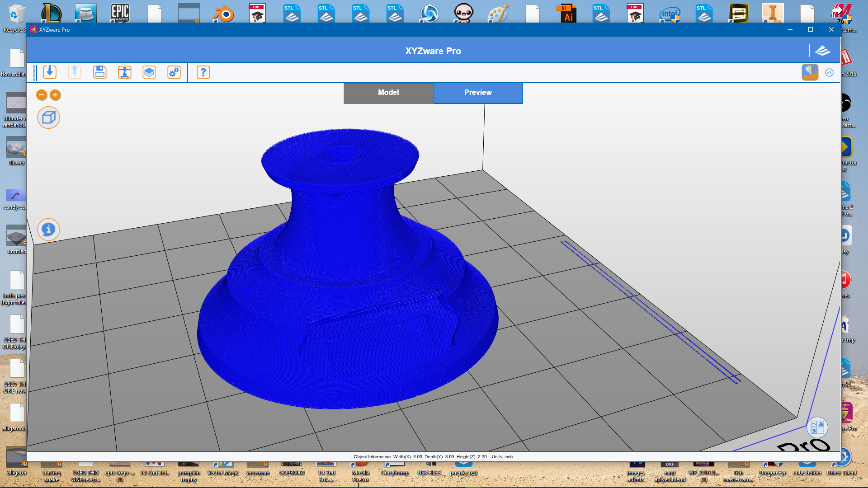Viewport: 868px width, 488px height.
Task: Click the Save floppy disk icon
Action: pyautogui.click(x=99, y=72)
